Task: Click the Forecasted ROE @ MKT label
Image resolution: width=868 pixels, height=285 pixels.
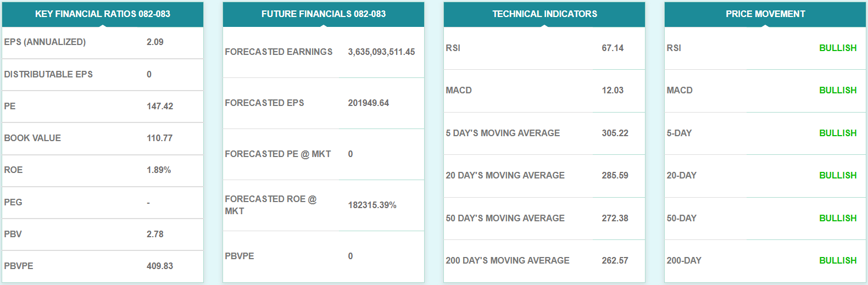Action: click(x=270, y=205)
